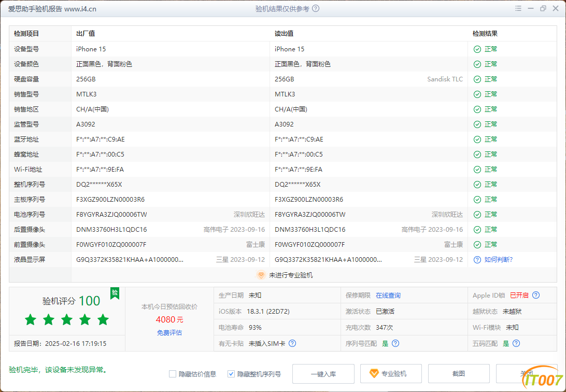Click the 检测结果 column header
The image size is (566, 392).
coord(485,34)
